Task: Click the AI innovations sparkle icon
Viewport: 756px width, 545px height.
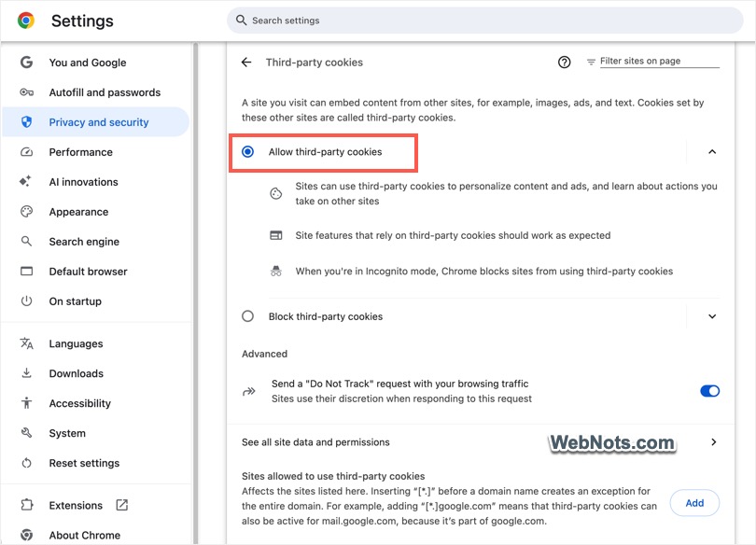Action: 25,181
